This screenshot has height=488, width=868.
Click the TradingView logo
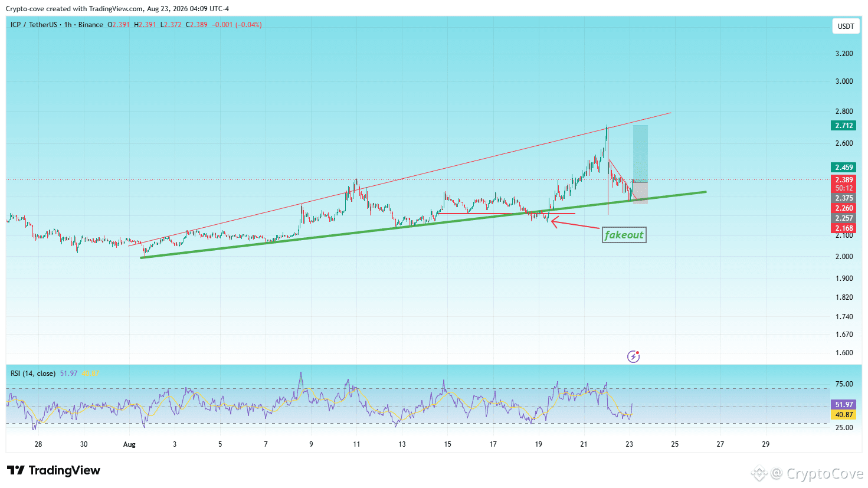click(54, 470)
